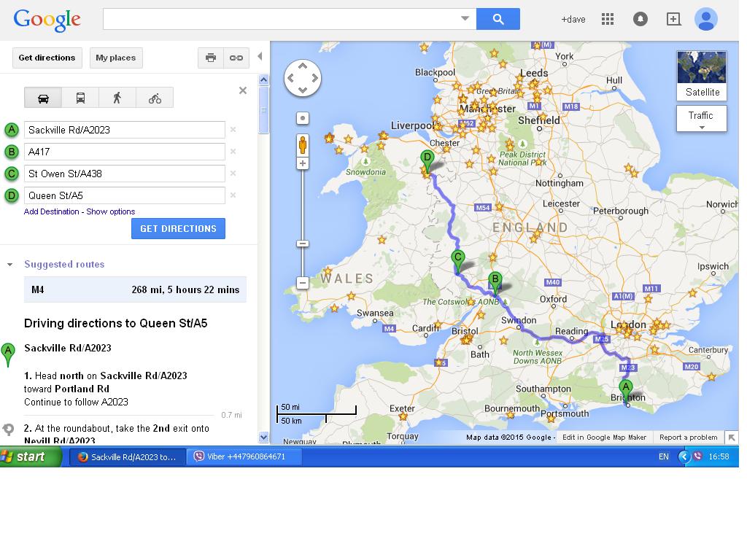Focus the A417 destination field
The width and height of the screenshot is (747, 560).
tap(124, 152)
